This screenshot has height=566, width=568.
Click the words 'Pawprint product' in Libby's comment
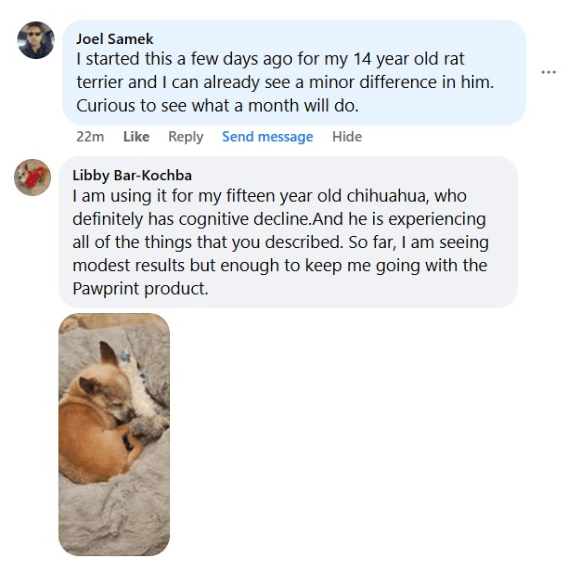[140, 288]
